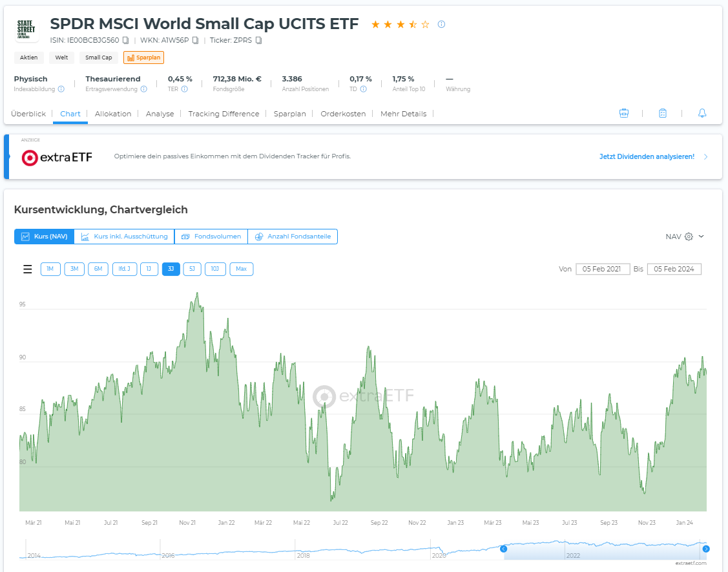Click the Small Cap tag
728x572 pixels.
[98, 58]
